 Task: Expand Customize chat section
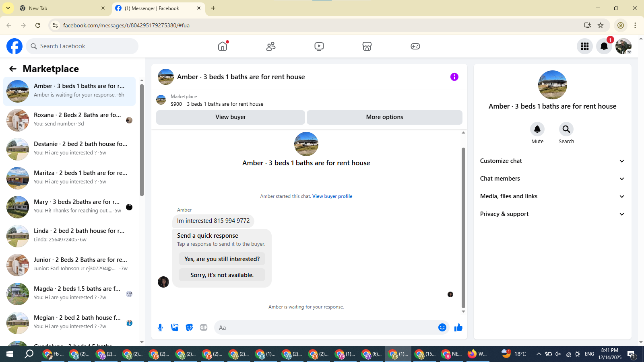[552, 161]
